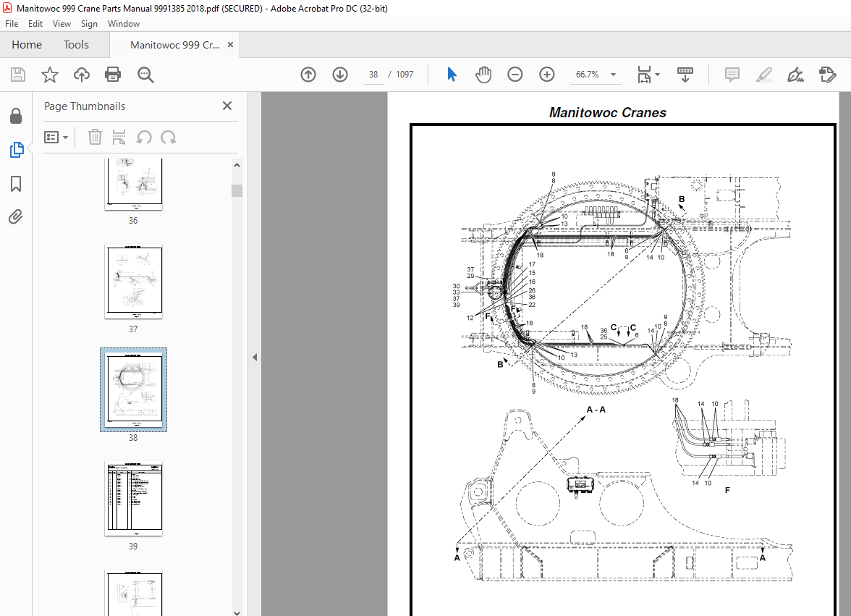Click the scrolling mode keyboard icon
The width and height of the screenshot is (851, 616).
685,75
